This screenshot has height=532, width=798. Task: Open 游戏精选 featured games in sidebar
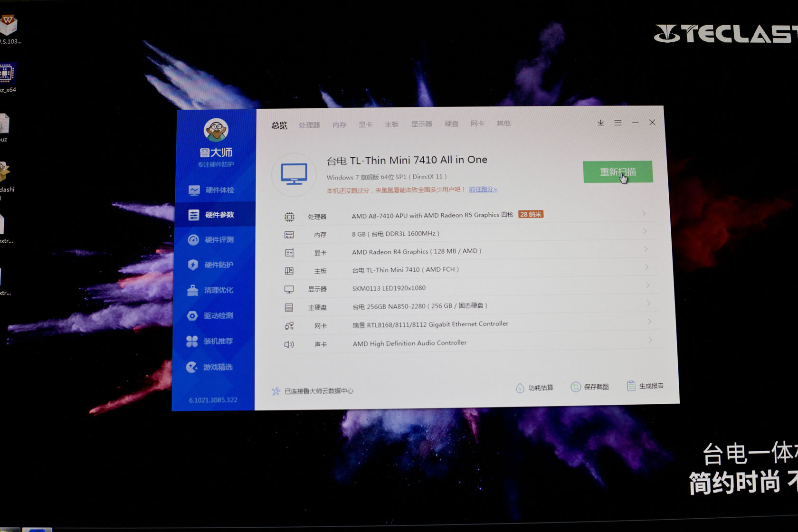[x=209, y=367]
